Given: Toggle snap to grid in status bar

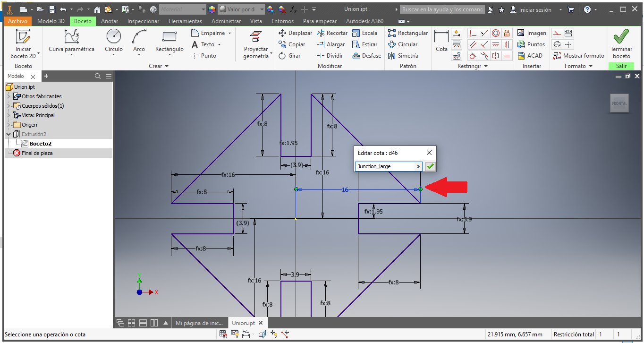Looking at the screenshot, I should click(223, 334).
